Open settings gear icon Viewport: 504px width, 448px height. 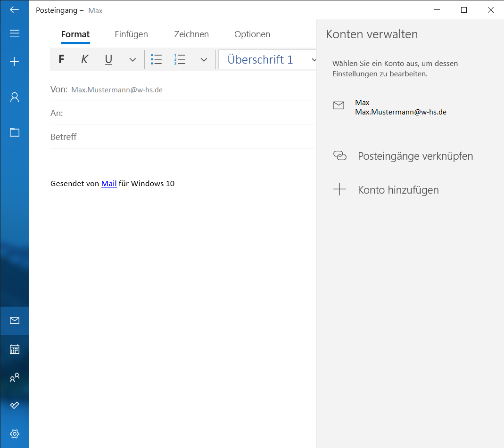pyautogui.click(x=14, y=433)
